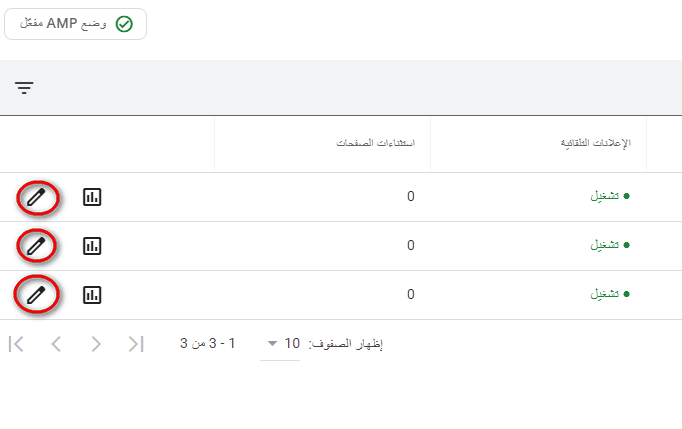Open the report chart icon in third row
Viewport: 682px width, 429px height.
point(92,295)
